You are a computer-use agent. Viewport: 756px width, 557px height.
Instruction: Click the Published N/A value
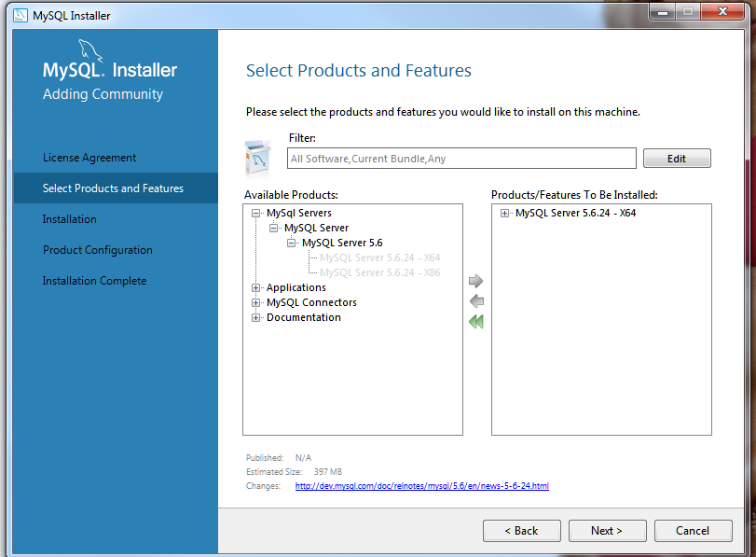(303, 457)
